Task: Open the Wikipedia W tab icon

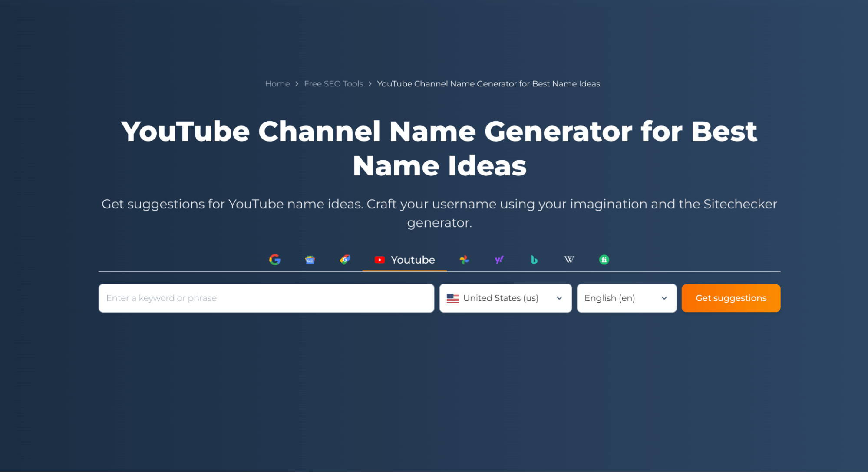Action: click(x=569, y=260)
